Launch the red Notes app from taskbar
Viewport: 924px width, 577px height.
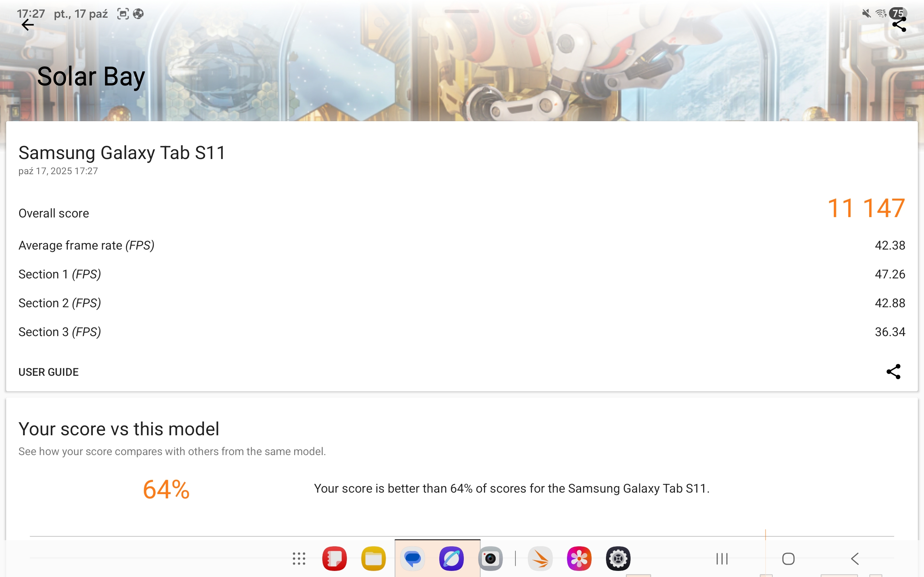[335, 559]
